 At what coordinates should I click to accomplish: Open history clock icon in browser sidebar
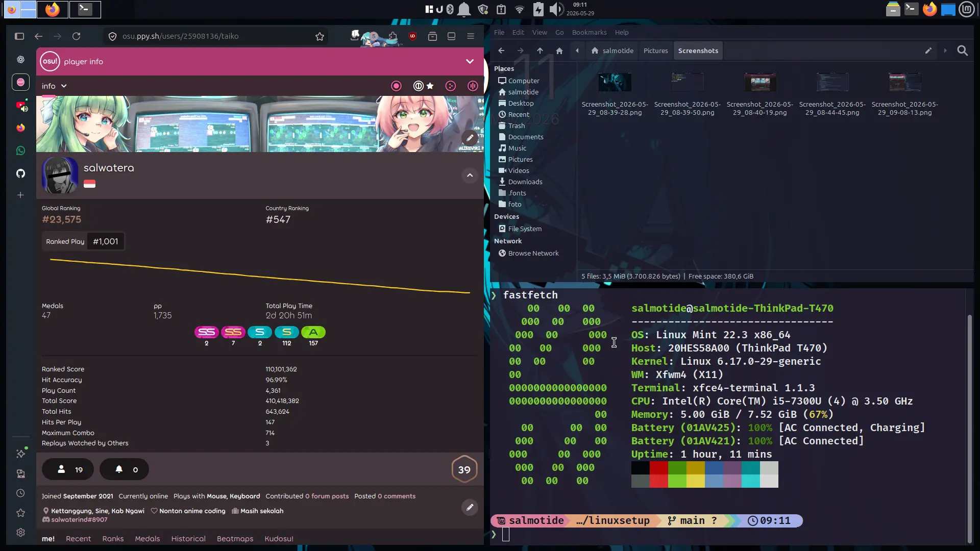pos(20,493)
